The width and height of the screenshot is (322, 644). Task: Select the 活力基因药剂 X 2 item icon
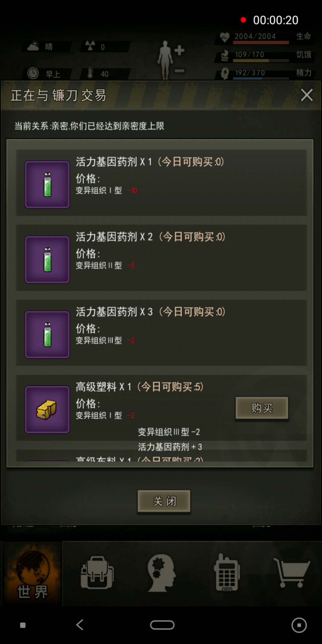point(47,259)
